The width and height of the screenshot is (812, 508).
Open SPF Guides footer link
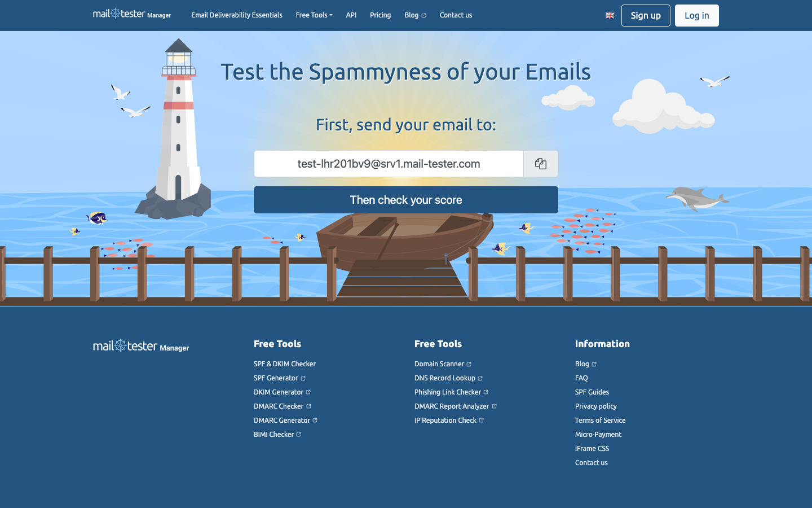592,392
